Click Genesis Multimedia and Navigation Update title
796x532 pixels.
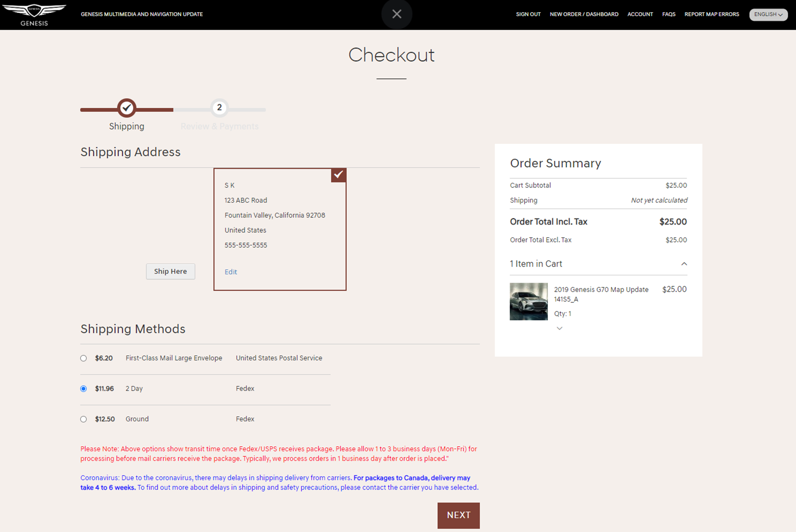(x=142, y=14)
